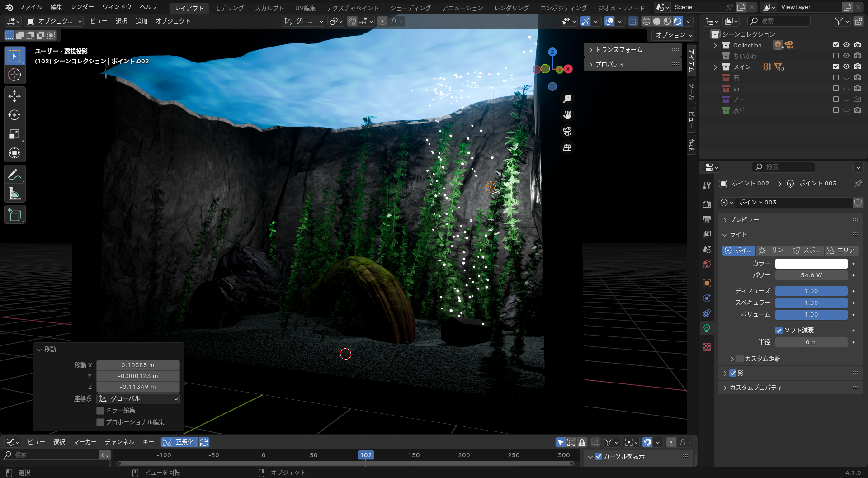Collapse the ライト panel
Screen dimensions: 868x478
[x=790, y=234]
